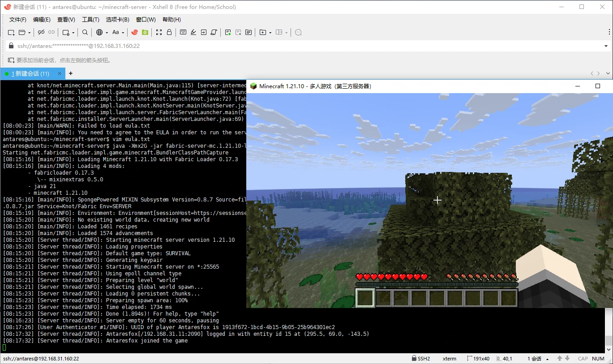Click the arrow button to add current session

pyautogui.click(x=11, y=60)
